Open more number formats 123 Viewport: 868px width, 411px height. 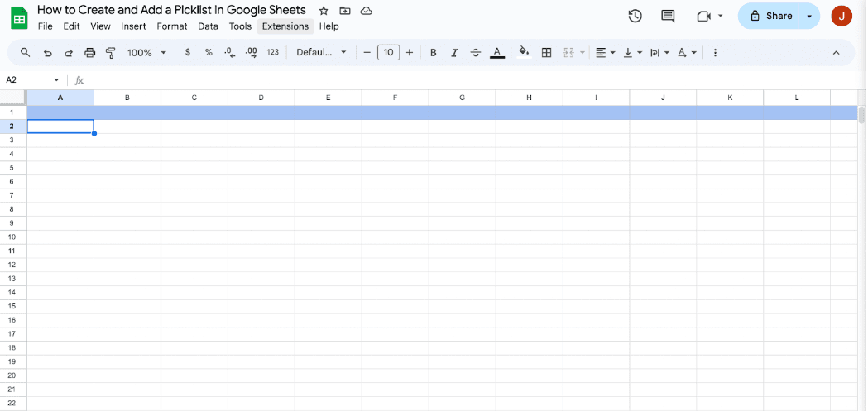[x=273, y=53]
